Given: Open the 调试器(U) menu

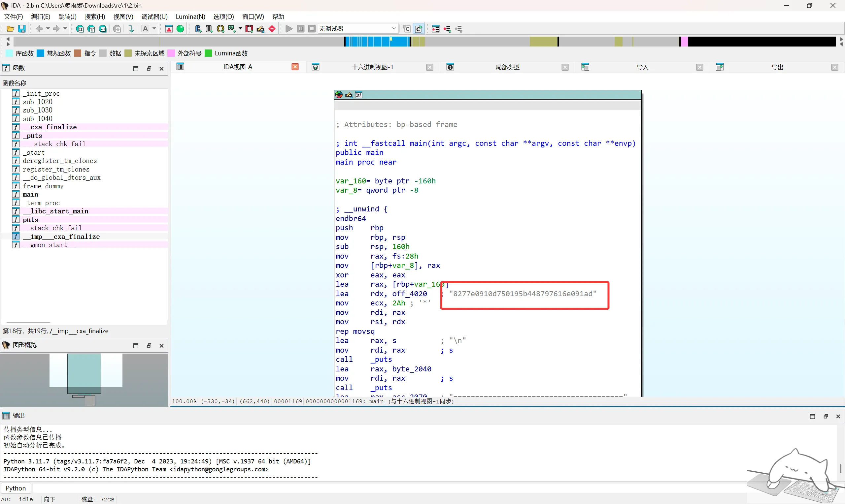Looking at the screenshot, I should [x=154, y=16].
